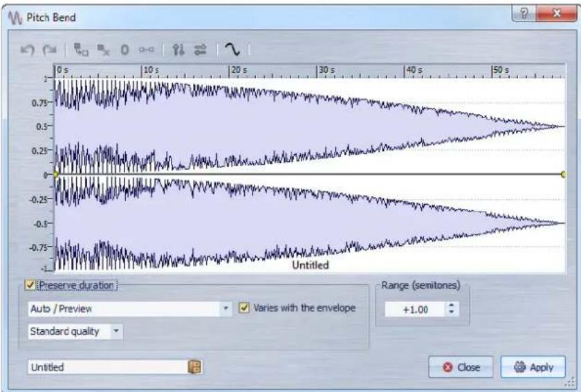Click the 10 s mark on the ruler
The width and height of the screenshot is (581, 392).
[x=151, y=70]
